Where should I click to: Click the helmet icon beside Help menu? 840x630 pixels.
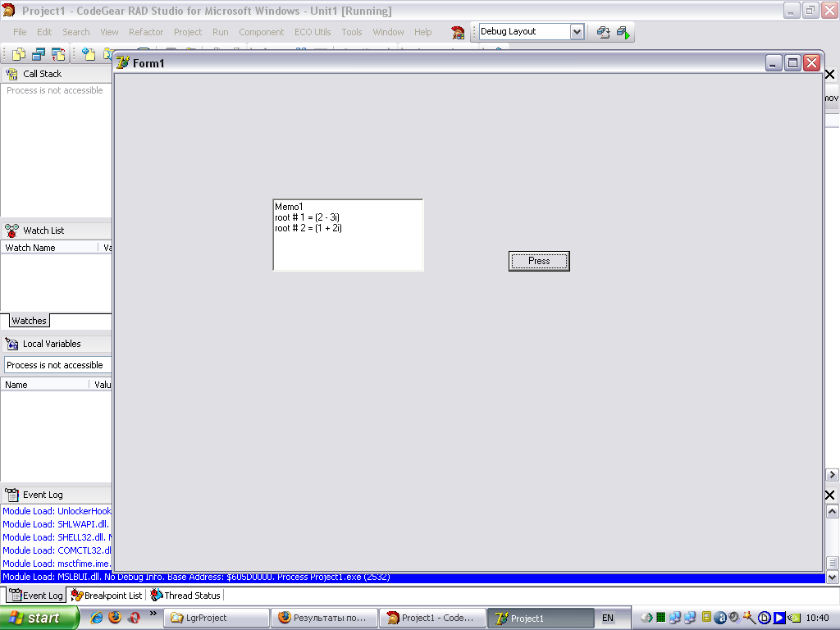point(458,32)
